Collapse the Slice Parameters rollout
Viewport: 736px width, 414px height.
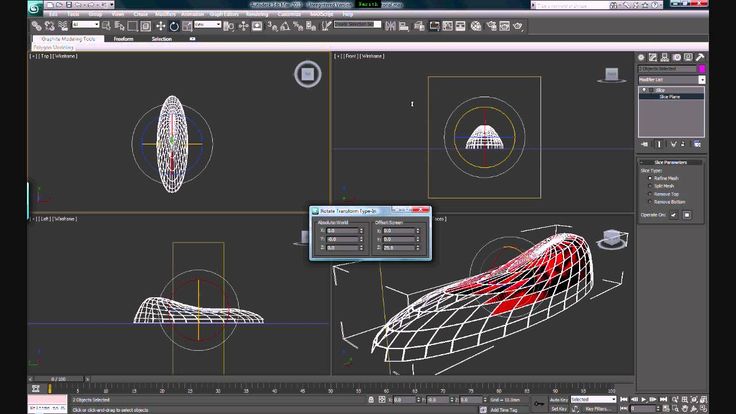point(671,162)
